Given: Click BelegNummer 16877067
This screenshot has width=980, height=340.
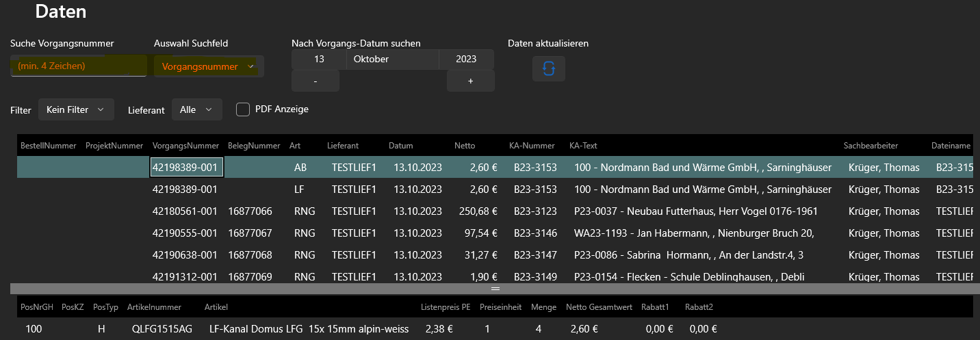Looking at the screenshot, I should click(x=250, y=233).
